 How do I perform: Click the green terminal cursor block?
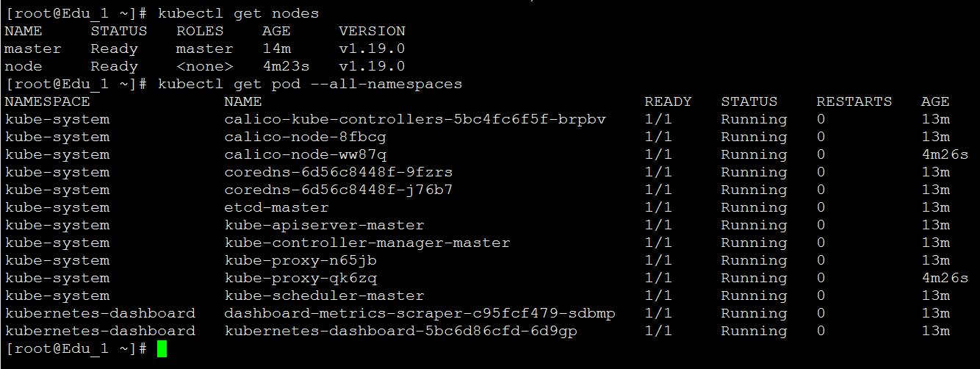(162, 349)
